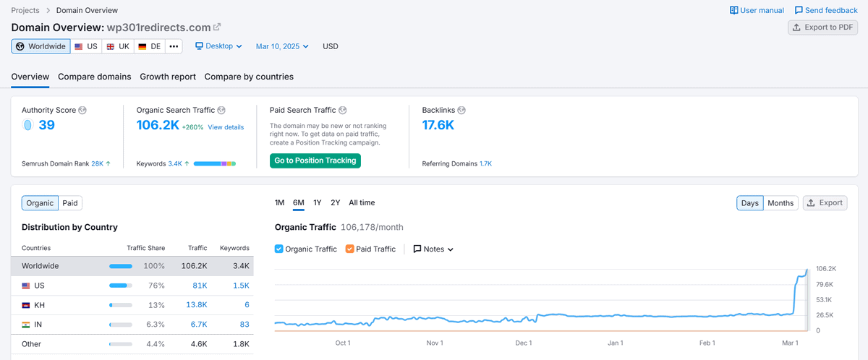Click the Send feedback chat icon
Viewport: 868px width, 360px height.
click(799, 10)
